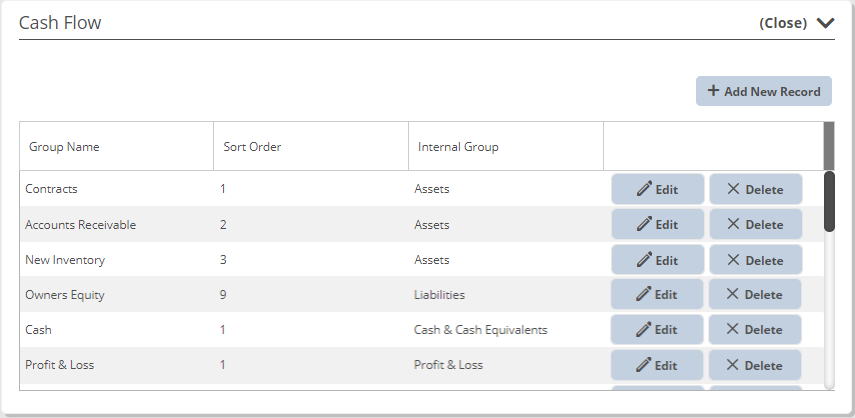855x418 pixels.
Task: Select the Cash group name cell
Action: pyautogui.click(x=117, y=330)
